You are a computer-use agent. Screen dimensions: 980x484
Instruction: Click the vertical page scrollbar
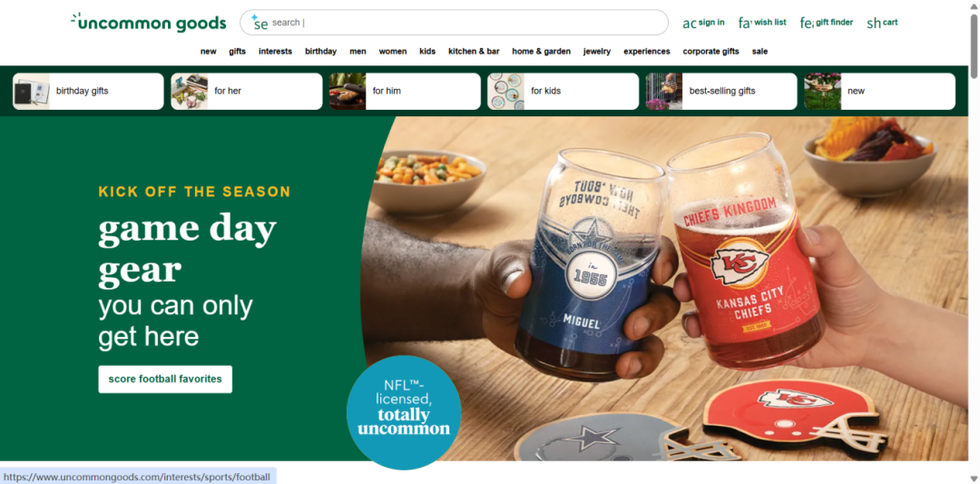[974, 242]
